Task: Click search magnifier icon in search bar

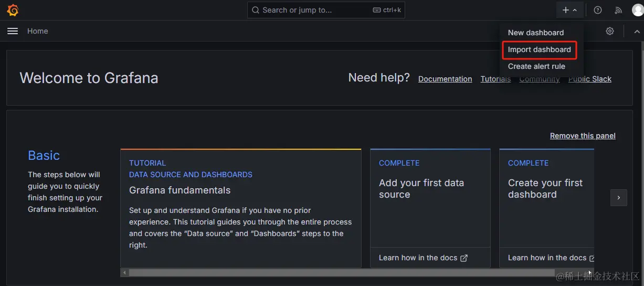Action: click(x=256, y=10)
